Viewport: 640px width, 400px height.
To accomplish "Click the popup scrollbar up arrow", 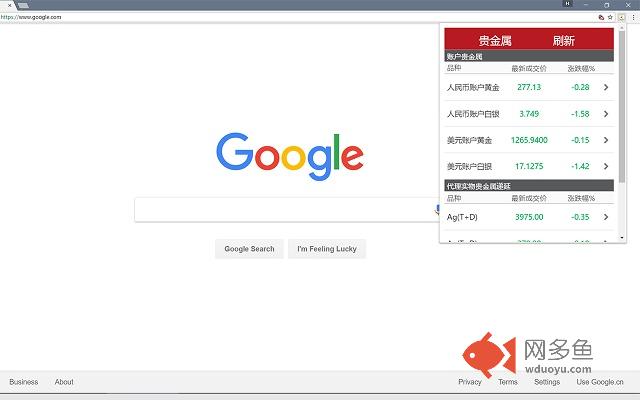I will pos(622,27).
